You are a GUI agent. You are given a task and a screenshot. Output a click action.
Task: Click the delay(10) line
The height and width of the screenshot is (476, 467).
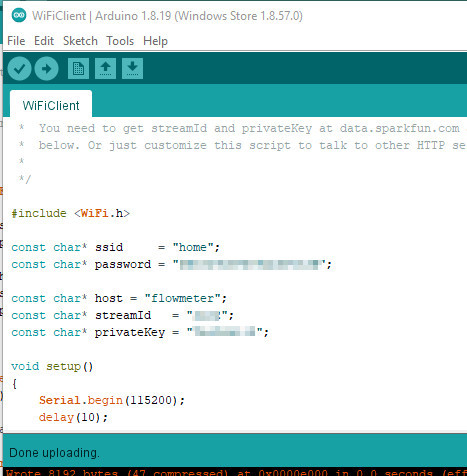(x=73, y=417)
